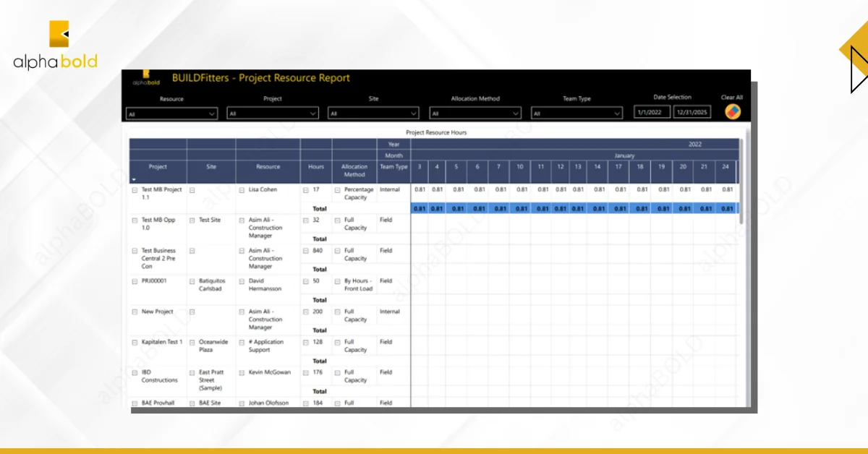The width and height of the screenshot is (868, 454).
Task: Collapse the By Hours - Front Load node
Action: [337, 281]
